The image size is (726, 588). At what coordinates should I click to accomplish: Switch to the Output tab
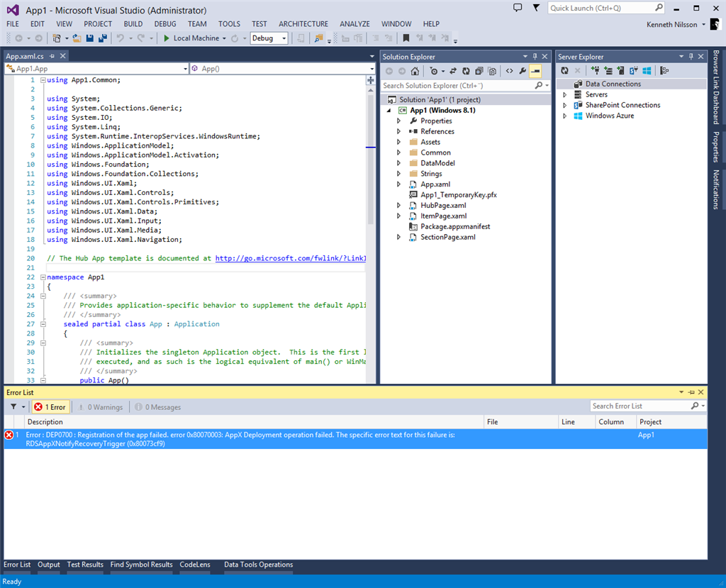[49, 565]
